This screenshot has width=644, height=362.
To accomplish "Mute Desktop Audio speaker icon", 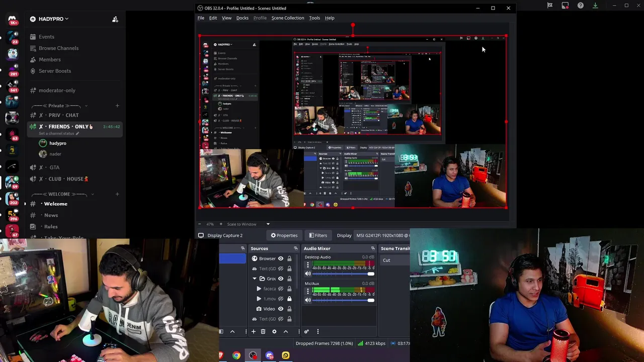I will click(308, 274).
